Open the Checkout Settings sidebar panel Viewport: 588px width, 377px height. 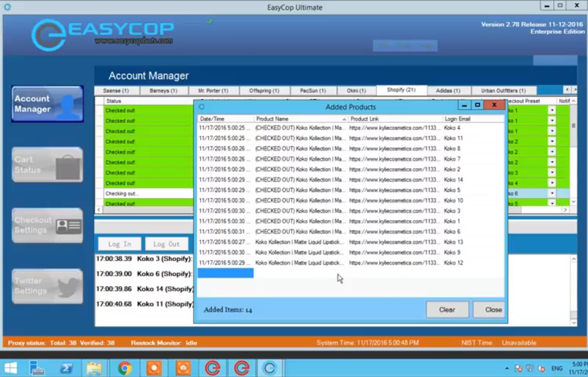tap(48, 225)
